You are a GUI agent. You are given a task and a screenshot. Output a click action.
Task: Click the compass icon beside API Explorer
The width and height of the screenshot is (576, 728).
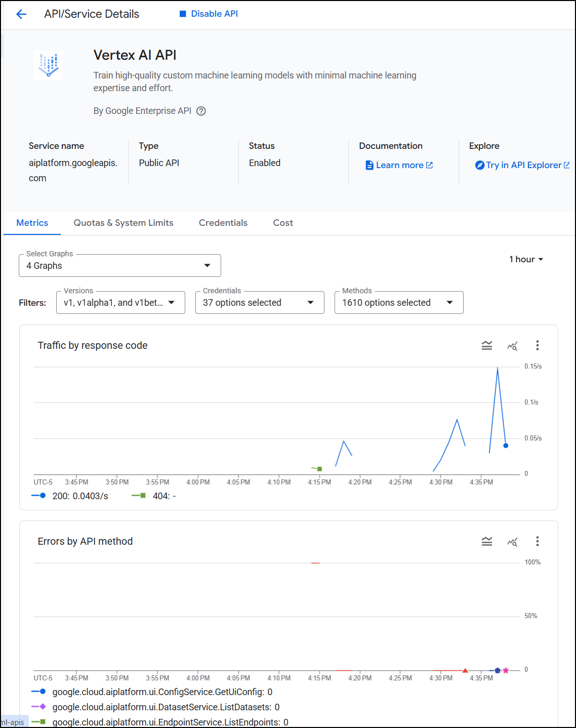click(480, 165)
